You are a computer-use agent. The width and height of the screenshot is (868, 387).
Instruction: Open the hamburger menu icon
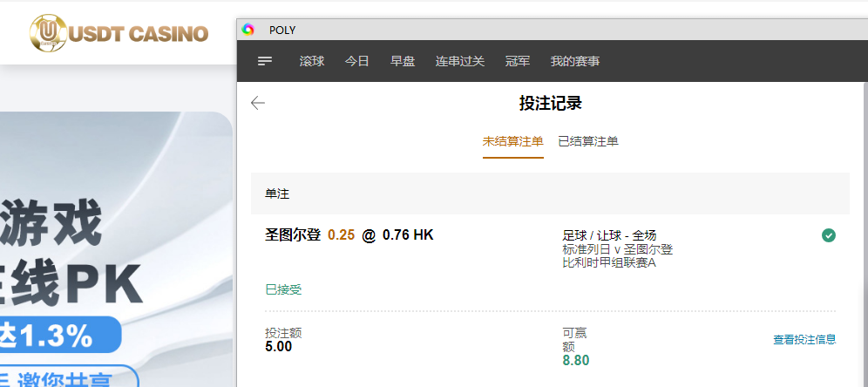coord(266,61)
